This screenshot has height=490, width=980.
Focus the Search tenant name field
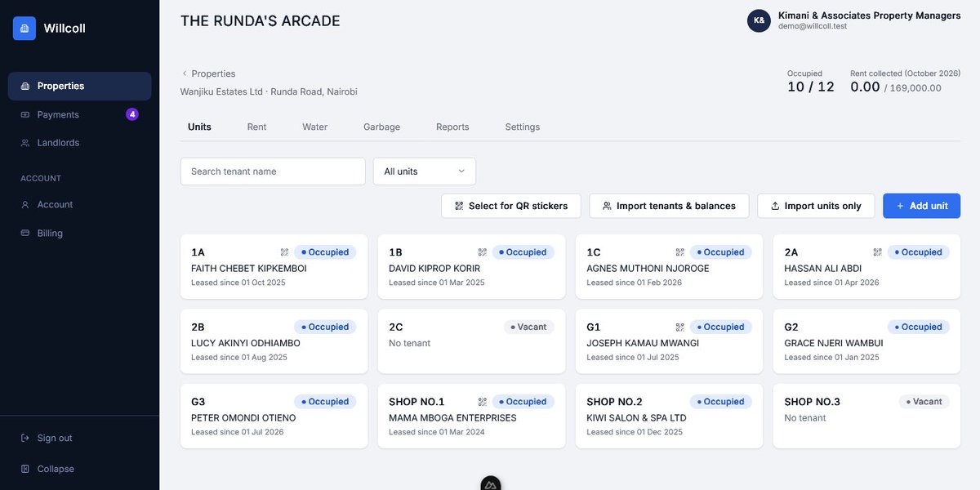(273, 171)
